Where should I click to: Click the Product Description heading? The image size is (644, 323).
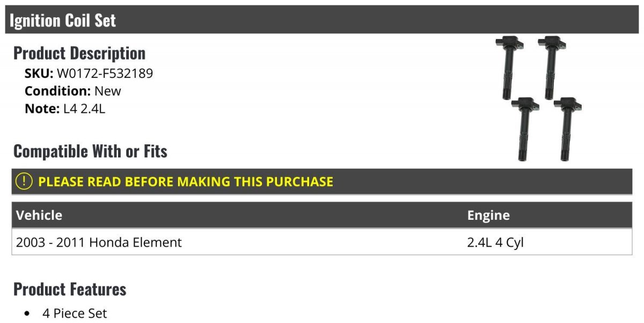click(x=79, y=53)
